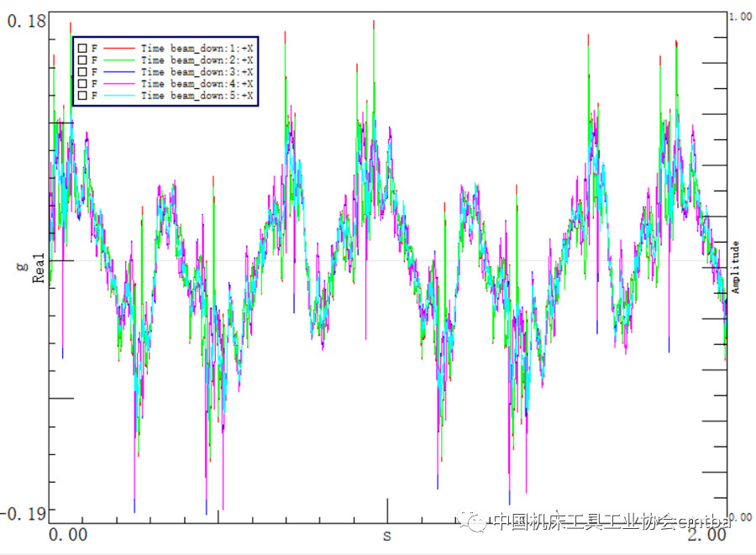Select the 'Time beam_down:5:+X' legend label

point(197,96)
